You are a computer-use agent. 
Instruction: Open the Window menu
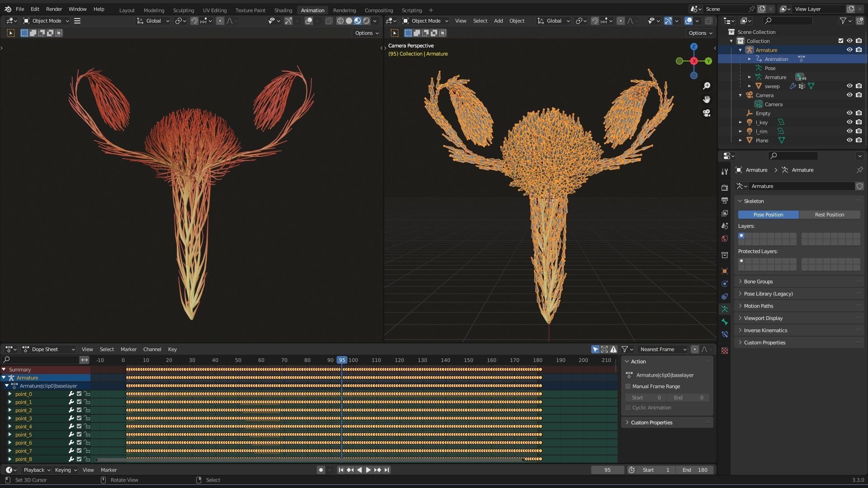[x=77, y=9]
